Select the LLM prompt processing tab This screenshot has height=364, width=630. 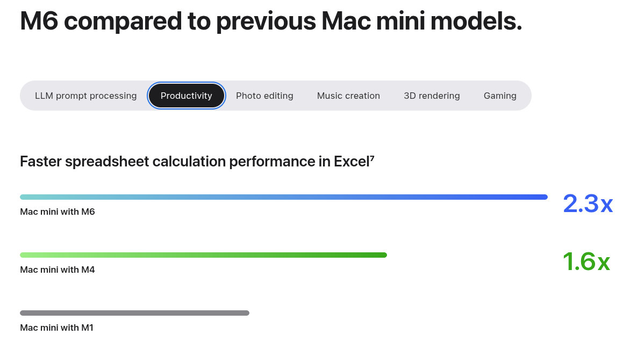pos(85,96)
